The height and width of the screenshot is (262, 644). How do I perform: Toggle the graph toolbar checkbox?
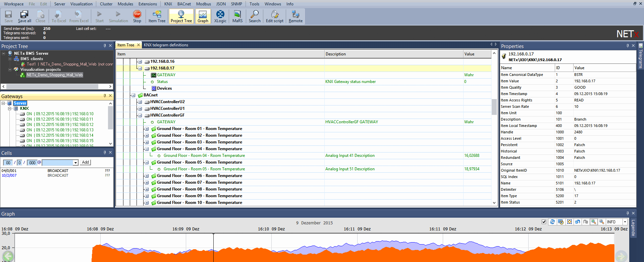click(544, 222)
